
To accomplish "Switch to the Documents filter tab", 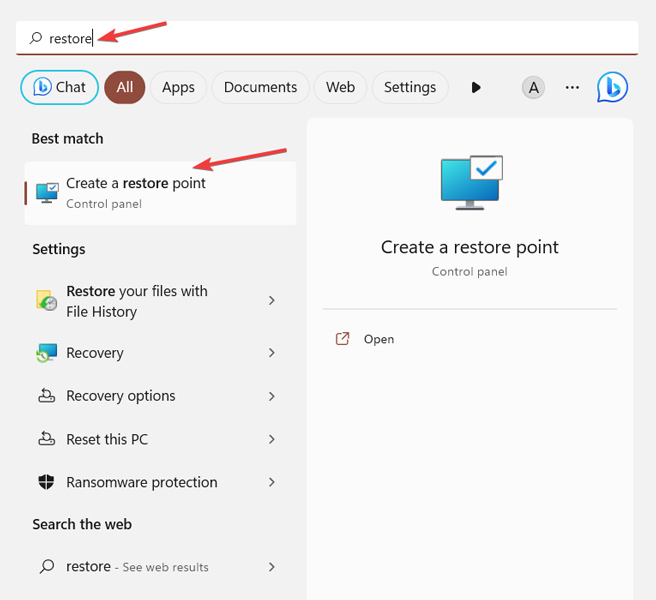I will [260, 87].
